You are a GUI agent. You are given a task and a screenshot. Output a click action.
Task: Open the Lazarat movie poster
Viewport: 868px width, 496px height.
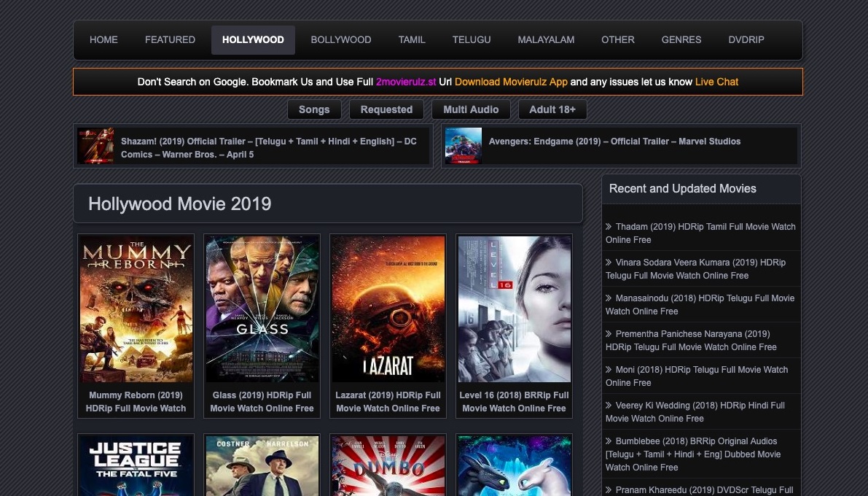[x=388, y=309]
